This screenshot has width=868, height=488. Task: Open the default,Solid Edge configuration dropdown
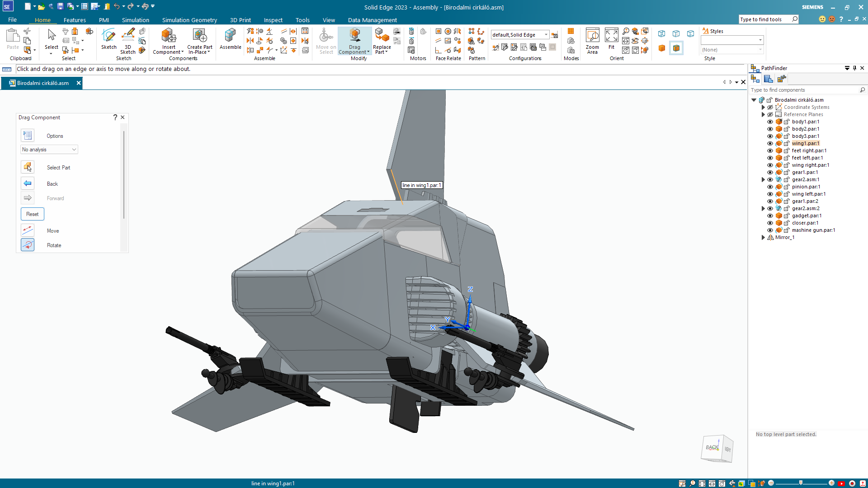(520, 35)
